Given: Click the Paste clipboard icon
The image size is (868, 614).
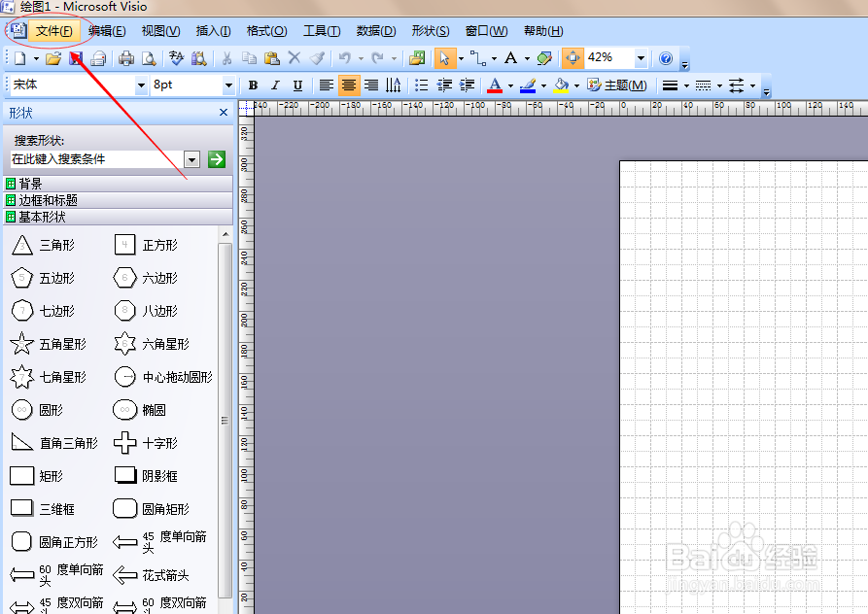Looking at the screenshot, I should (272, 58).
